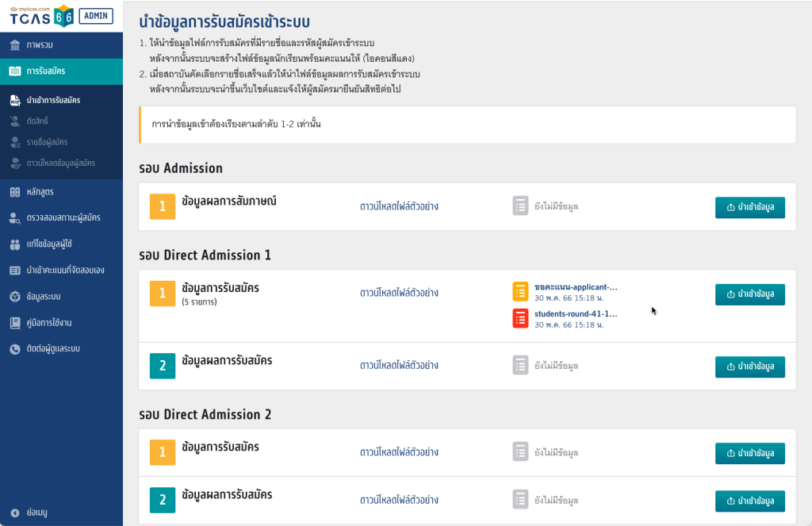Select การรับสมัคร in the sidebar
812x526 pixels.
[x=46, y=71]
